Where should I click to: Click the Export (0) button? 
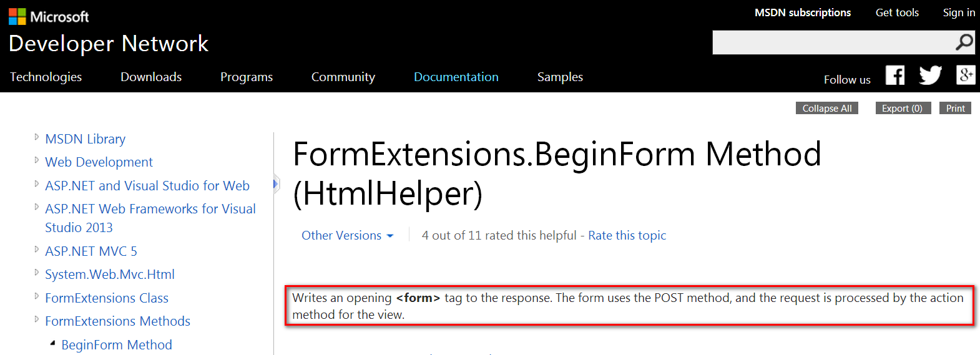tap(902, 108)
